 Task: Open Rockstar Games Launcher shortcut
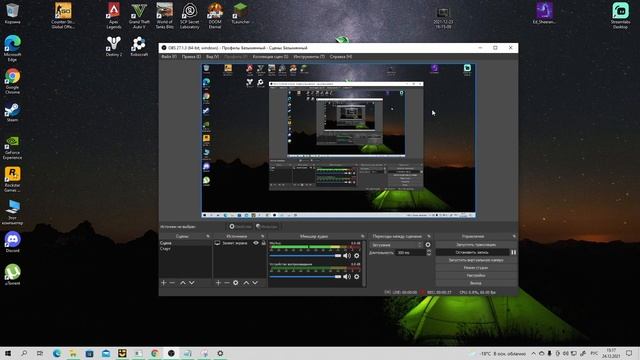tap(12, 179)
